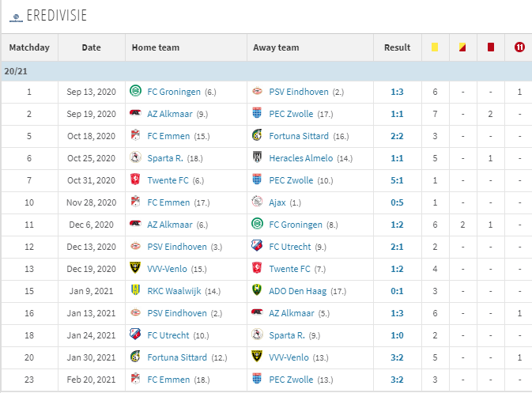Click the red penalty '11' header icon
This screenshot has width=532, height=393.
519,47
